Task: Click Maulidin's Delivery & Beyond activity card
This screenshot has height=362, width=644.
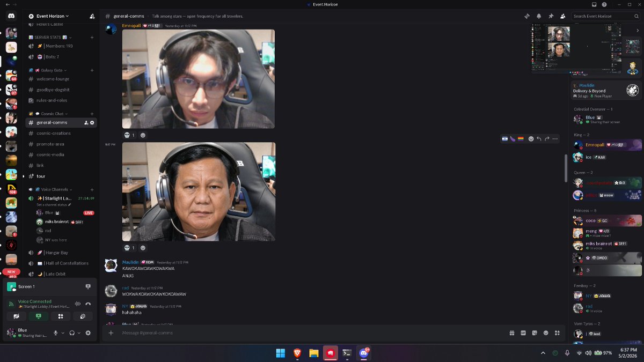Action: (x=606, y=91)
